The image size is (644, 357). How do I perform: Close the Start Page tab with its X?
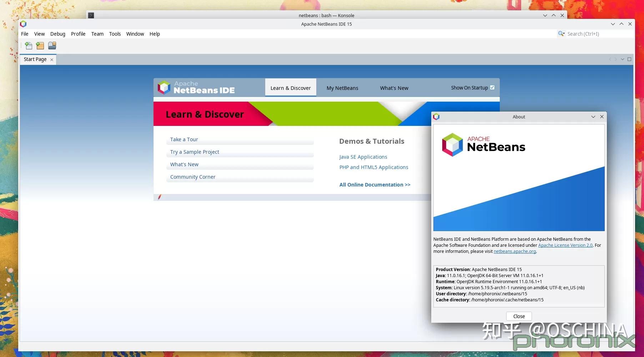tap(52, 59)
